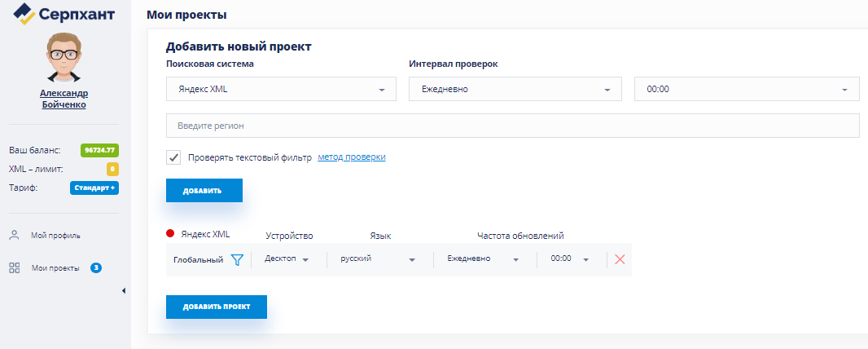
Task: Open Мои проекты in sidebar menu
Action: [55, 267]
